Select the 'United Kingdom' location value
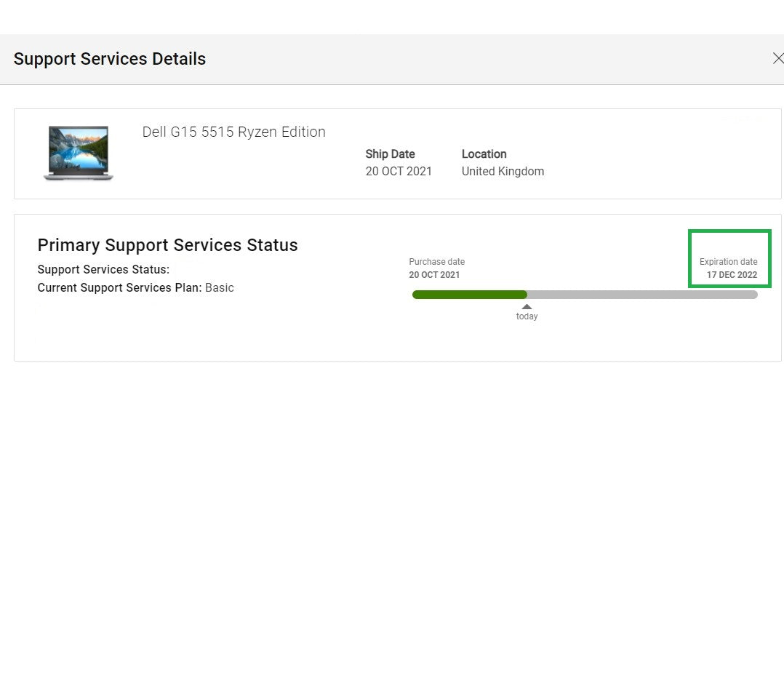784x694 pixels. [x=503, y=172]
